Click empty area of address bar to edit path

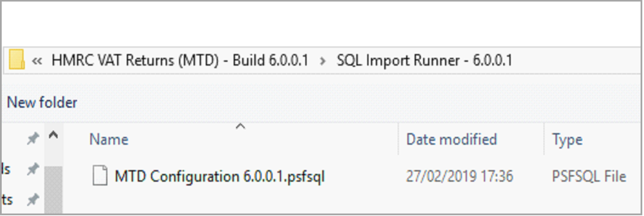pyautogui.click(x=575, y=61)
